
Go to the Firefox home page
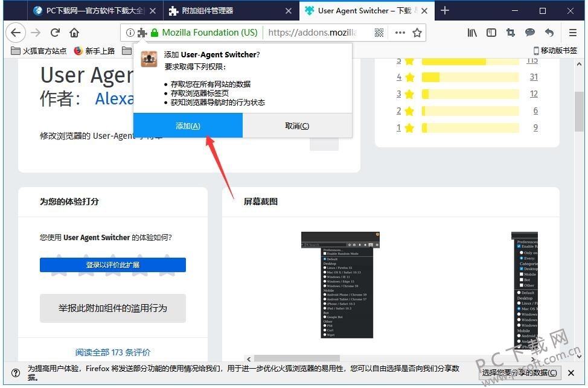(74, 33)
